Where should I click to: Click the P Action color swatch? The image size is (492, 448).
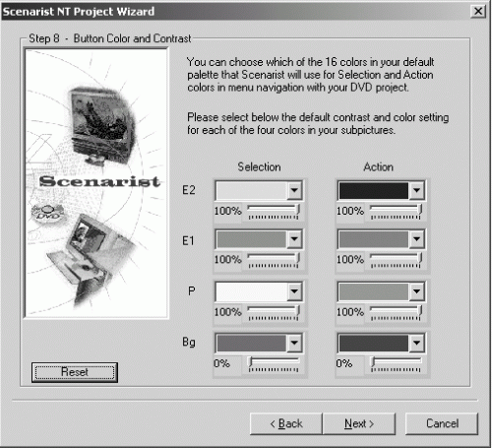click(374, 291)
